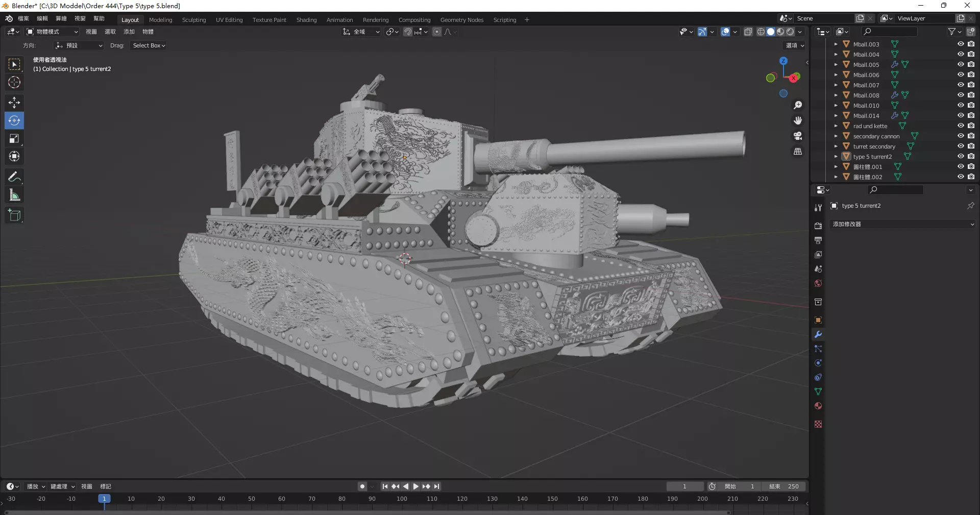Open the Render properties tab
The image size is (980, 515).
tap(818, 226)
